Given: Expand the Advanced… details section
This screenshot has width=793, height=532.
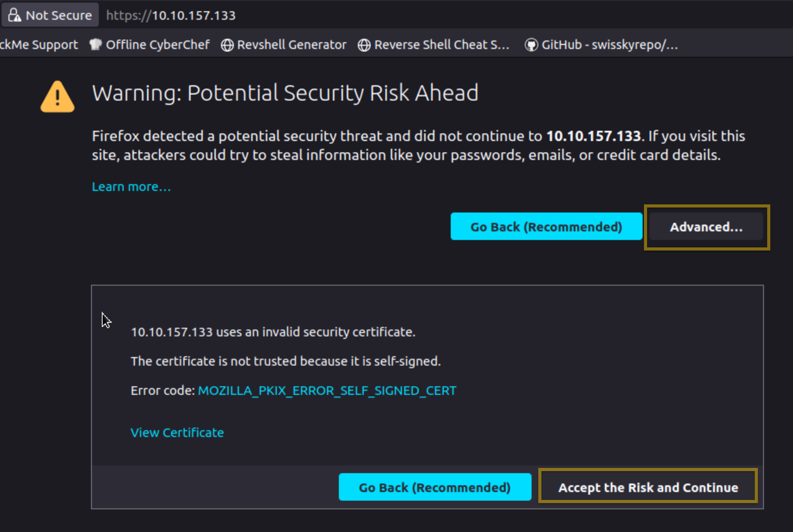Looking at the screenshot, I should click(706, 227).
